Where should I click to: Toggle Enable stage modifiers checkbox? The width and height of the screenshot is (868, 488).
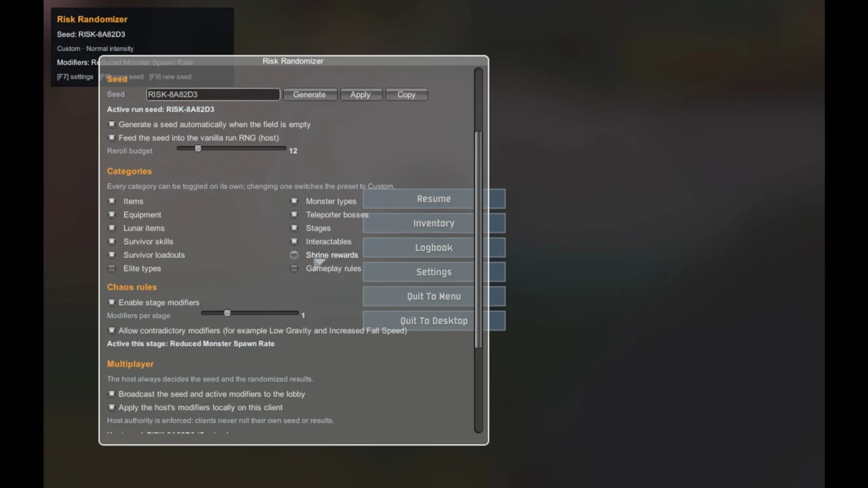(112, 302)
